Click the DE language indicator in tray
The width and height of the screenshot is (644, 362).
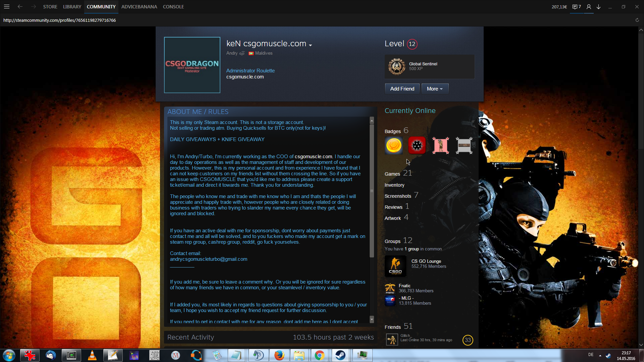coord(591,355)
